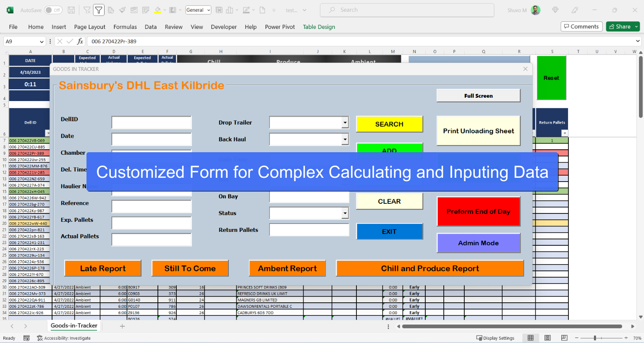Click the red Preform End of Day button
This screenshot has width=644, height=343.
[x=478, y=212]
